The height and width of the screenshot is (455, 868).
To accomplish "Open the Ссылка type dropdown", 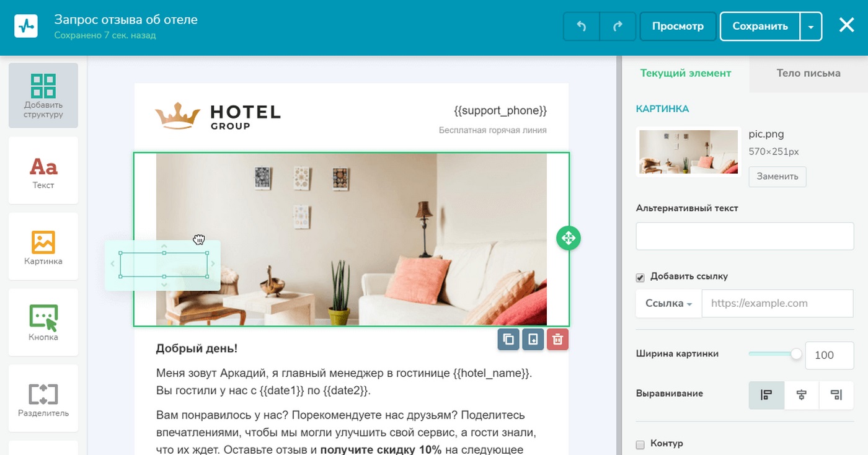I will [x=668, y=304].
